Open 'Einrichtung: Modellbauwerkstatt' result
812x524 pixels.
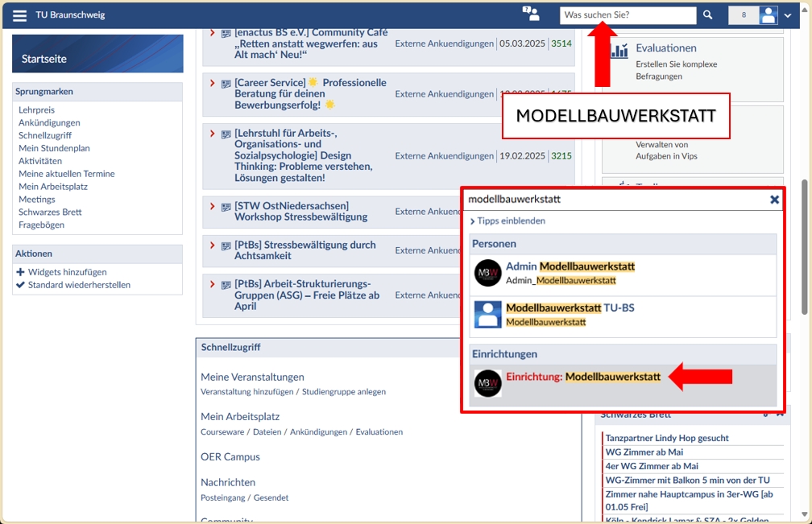point(623,386)
